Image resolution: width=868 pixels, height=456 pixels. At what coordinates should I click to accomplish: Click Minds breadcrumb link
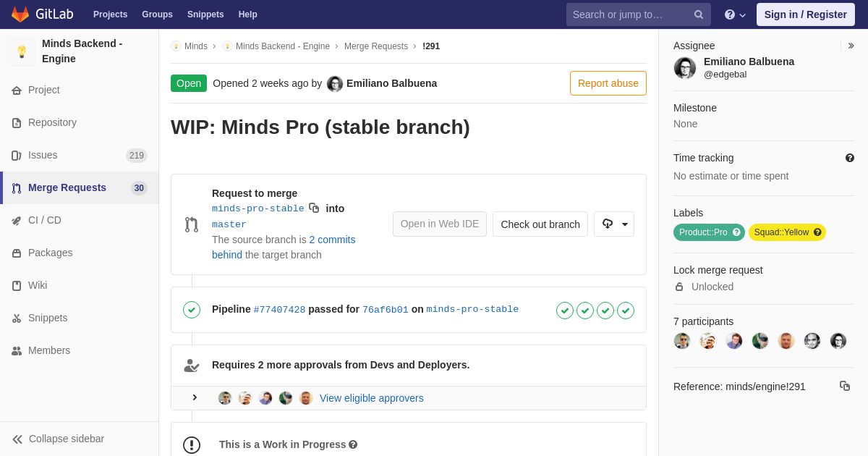(195, 46)
